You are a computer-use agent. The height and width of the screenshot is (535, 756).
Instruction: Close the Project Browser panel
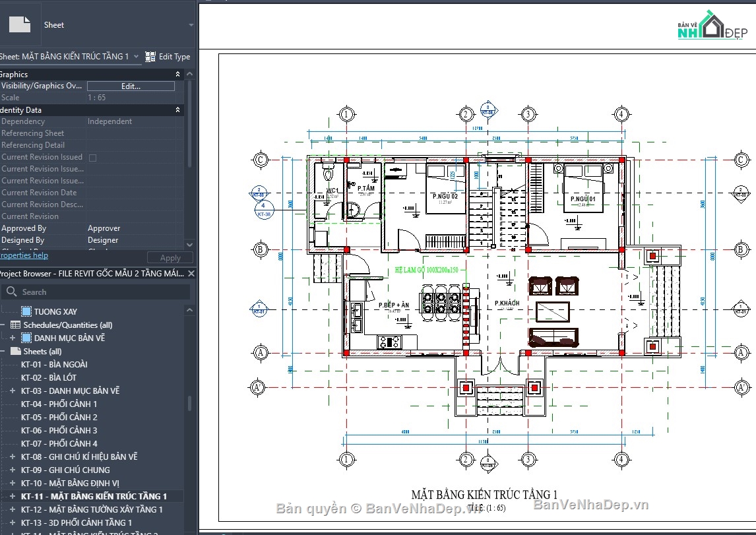pos(191,273)
